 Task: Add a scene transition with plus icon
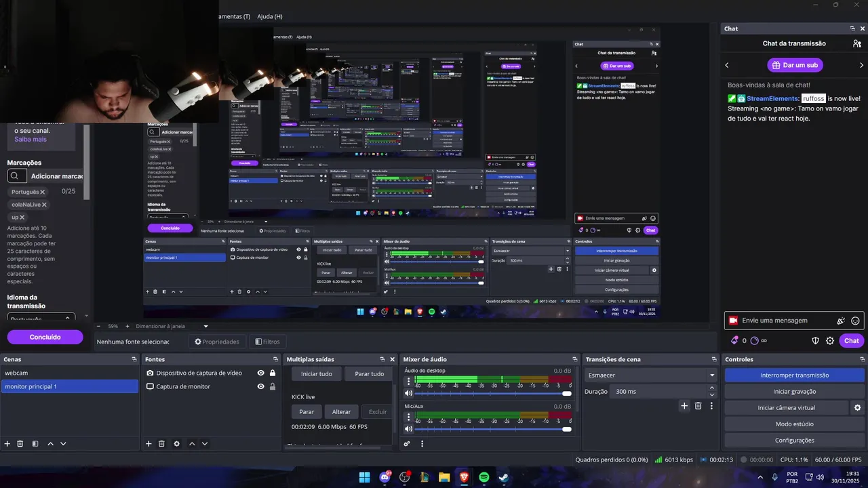point(684,406)
